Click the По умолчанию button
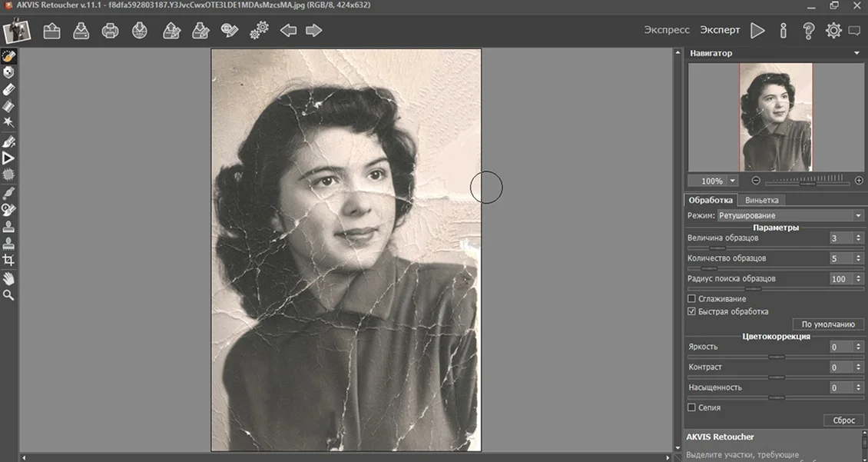This screenshot has width=868, height=462. [x=828, y=324]
